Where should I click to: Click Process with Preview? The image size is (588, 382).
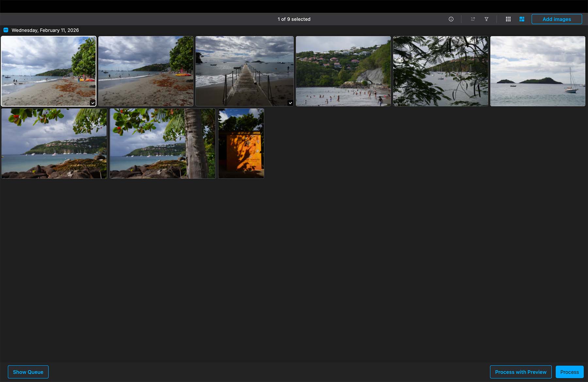pyautogui.click(x=520, y=372)
